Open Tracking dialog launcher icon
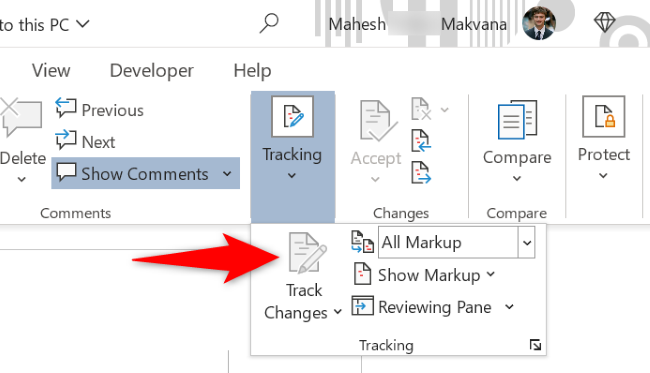The image size is (650, 373). (535, 345)
